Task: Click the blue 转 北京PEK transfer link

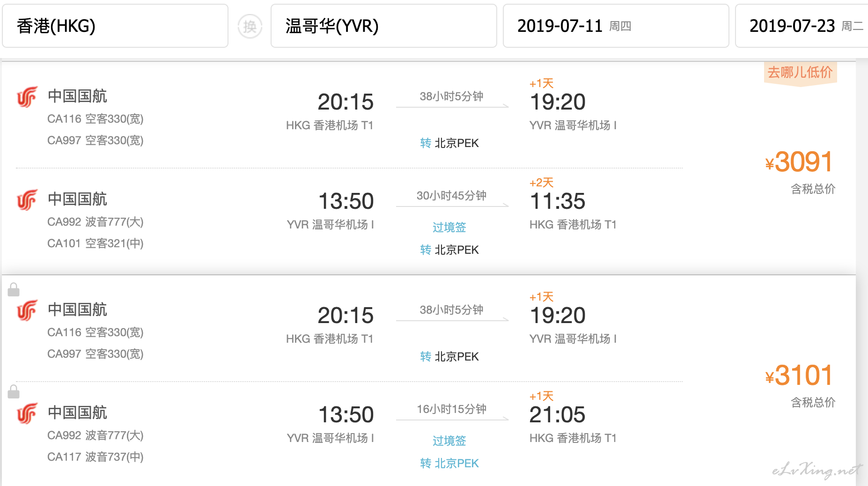Action: click(x=449, y=463)
